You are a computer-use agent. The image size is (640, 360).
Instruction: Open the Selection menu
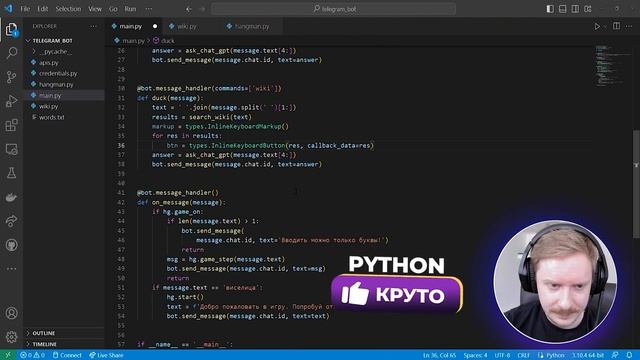[68, 9]
